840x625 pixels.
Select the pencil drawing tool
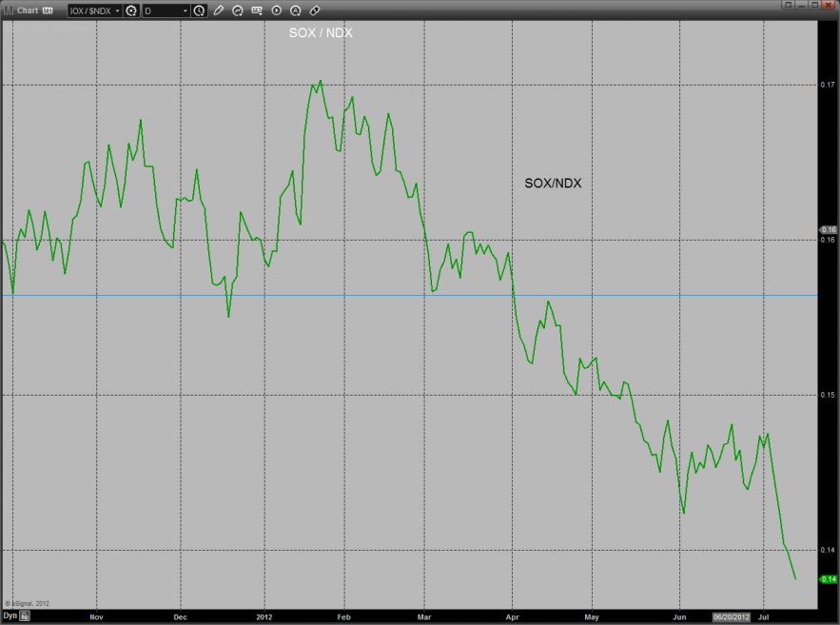[x=219, y=10]
